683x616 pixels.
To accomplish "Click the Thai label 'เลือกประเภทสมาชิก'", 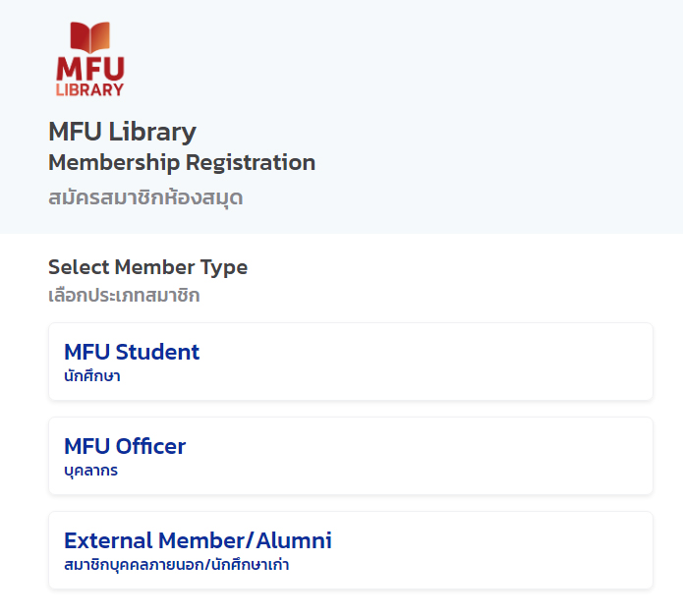I will 124,295.
